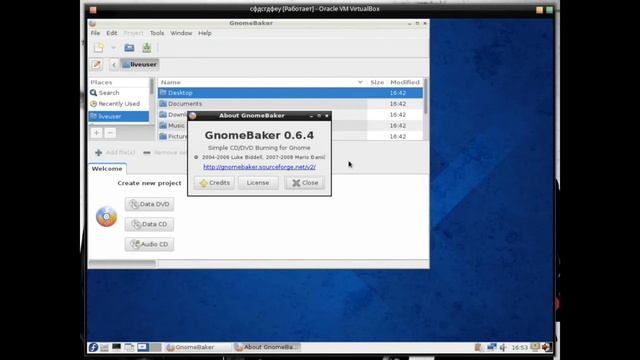Open the Fedora start menu icon
640x360 pixels.
tap(93, 347)
